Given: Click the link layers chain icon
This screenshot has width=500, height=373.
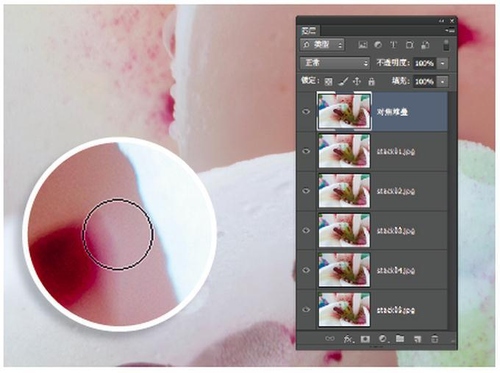Looking at the screenshot, I should pos(330,339).
